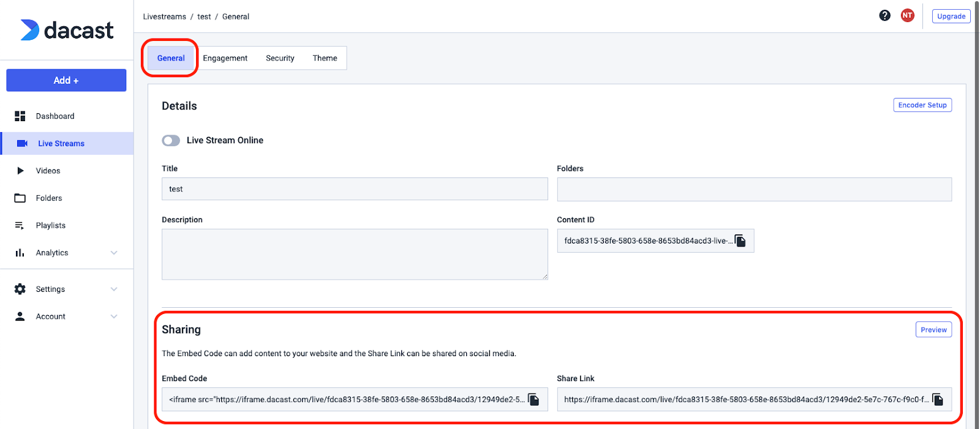Viewport: 980px width, 429px height.
Task: Click the help question mark icon
Action: pos(884,16)
